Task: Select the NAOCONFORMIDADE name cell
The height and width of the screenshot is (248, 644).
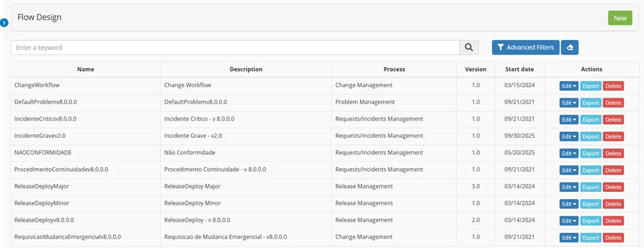Action: [x=85, y=152]
